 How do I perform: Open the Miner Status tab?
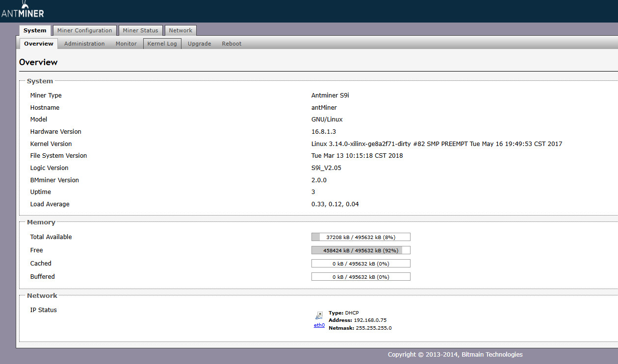click(140, 30)
